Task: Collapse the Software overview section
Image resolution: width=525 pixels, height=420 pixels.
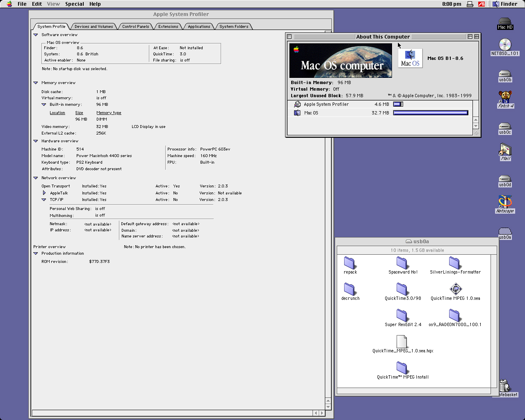Action: pos(36,35)
